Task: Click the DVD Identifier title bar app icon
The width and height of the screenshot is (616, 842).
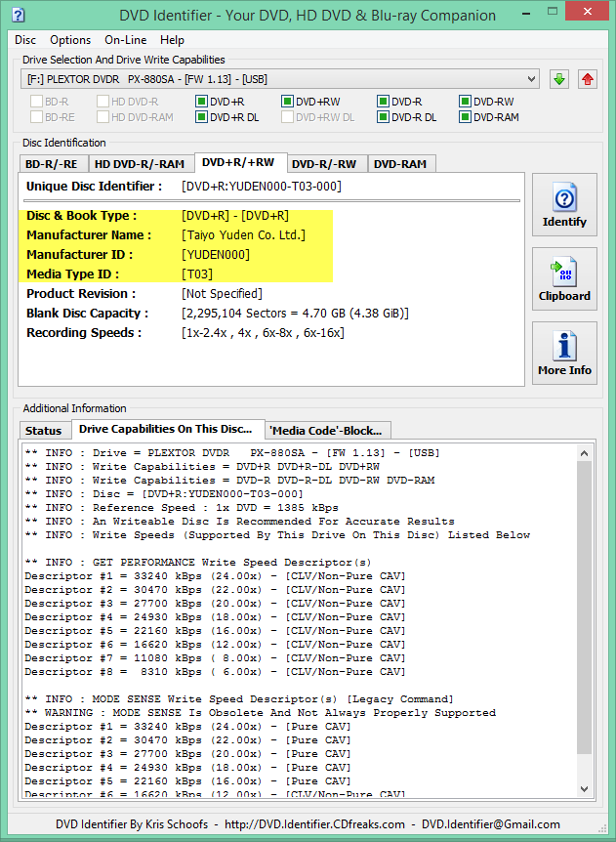Action: 18,15
